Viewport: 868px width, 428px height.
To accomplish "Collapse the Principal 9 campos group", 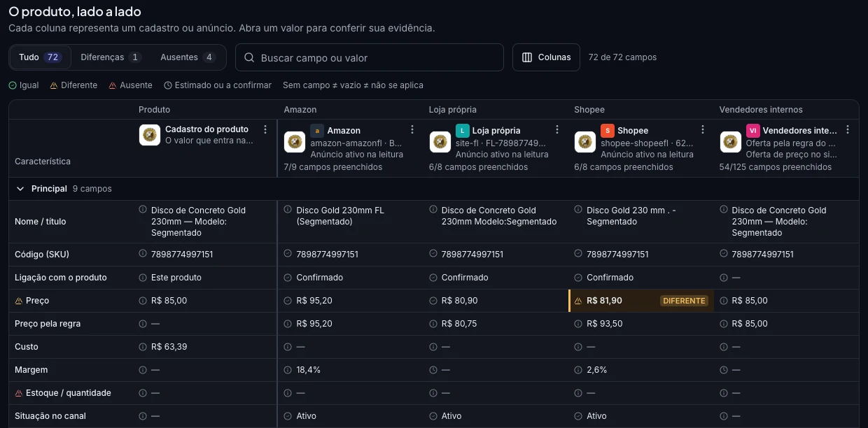I will (x=20, y=189).
